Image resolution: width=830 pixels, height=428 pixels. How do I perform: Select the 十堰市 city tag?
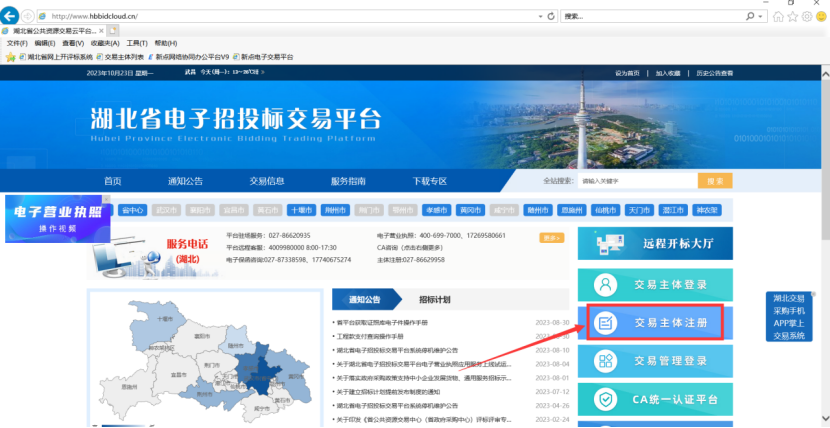[x=299, y=211]
